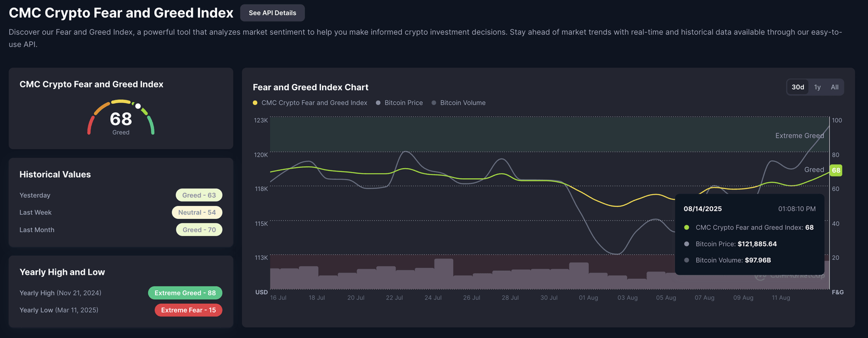This screenshot has height=338, width=868.
Task: Click the green index dot in tooltip
Action: pyautogui.click(x=687, y=227)
